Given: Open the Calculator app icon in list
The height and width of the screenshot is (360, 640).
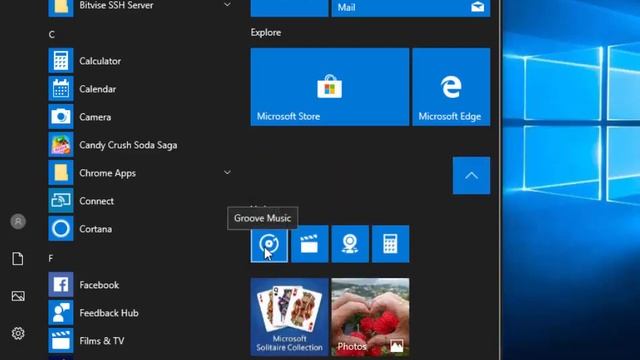Looking at the screenshot, I should point(61,60).
